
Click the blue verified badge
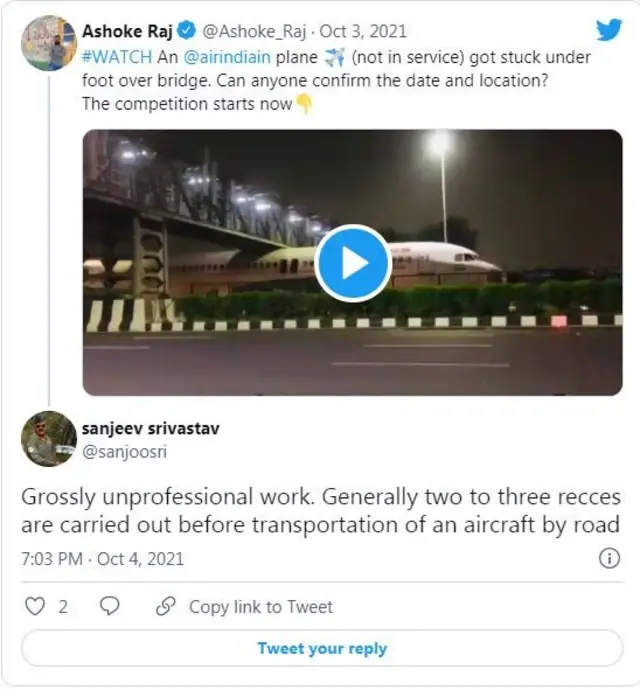pyautogui.click(x=186, y=32)
